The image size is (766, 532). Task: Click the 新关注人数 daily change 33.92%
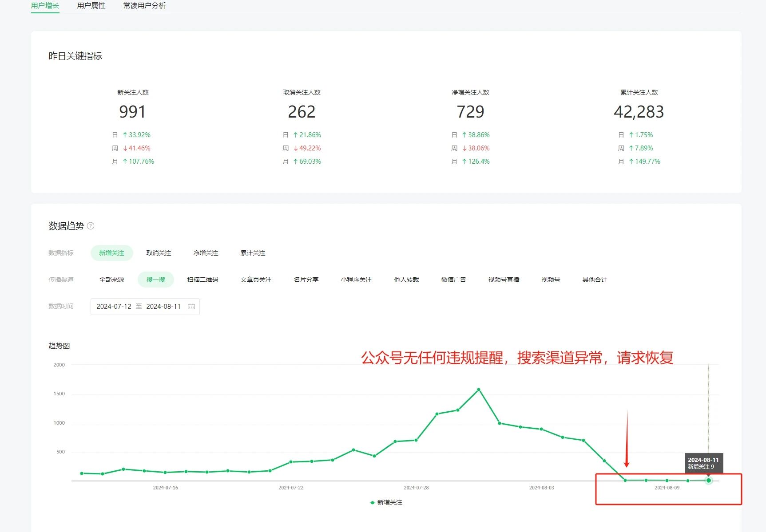point(136,135)
